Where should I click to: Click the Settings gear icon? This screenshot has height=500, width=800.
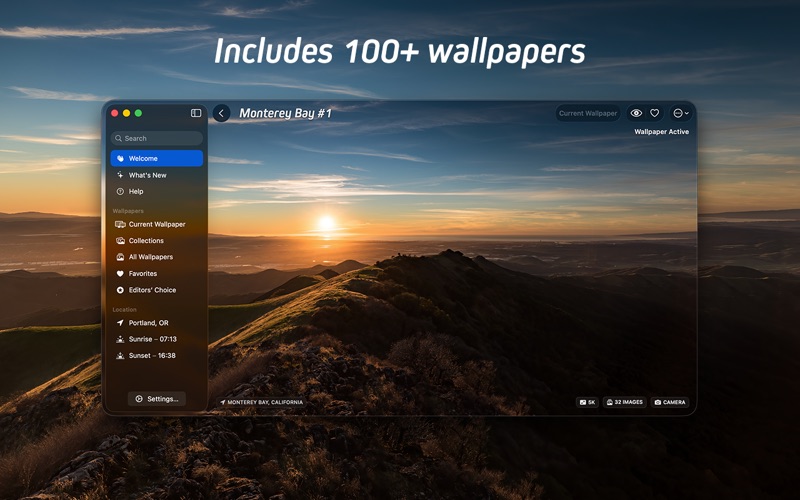click(x=139, y=398)
